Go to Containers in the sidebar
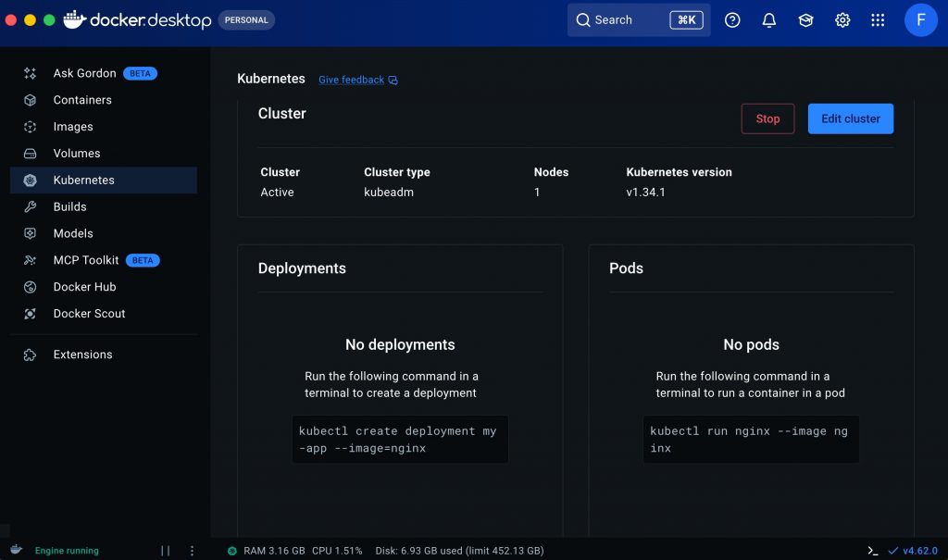Viewport: 948px width, 560px height. [82, 100]
